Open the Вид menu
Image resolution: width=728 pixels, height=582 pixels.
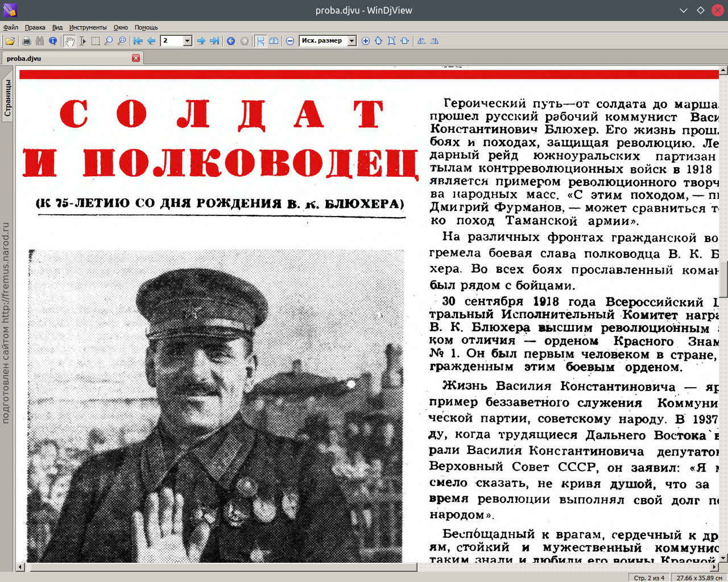[57, 27]
